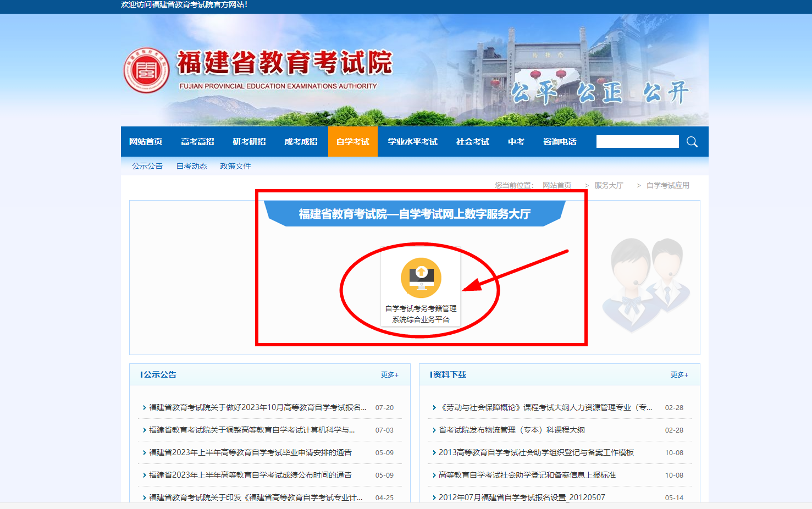Screen dimensions: 812x509
Task: Open 省考试院发布物流管理（专本）科课程大纲
Action: [512, 430]
